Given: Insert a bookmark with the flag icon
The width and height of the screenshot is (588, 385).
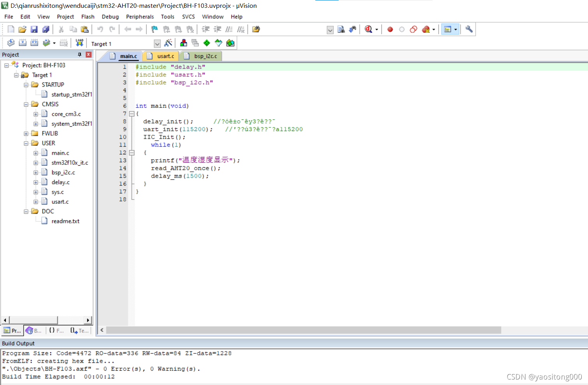Looking at the screenshot, I should (155, 29).
